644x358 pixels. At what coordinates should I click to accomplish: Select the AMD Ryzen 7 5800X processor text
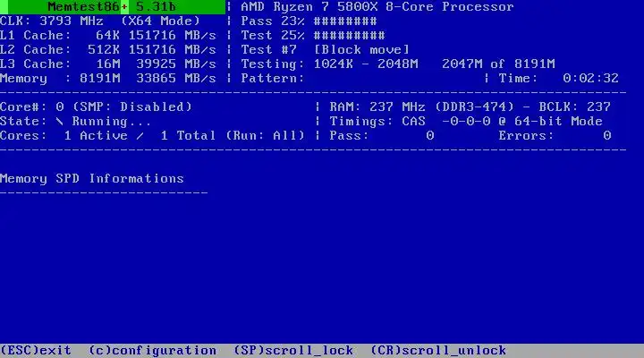click(x=377, y=7)
